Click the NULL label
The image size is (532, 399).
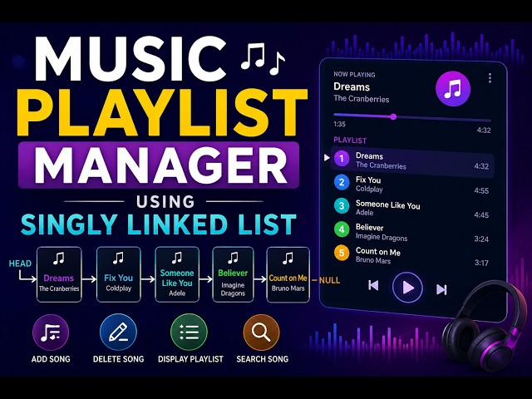pyautogui.click(x=329, y=280)
